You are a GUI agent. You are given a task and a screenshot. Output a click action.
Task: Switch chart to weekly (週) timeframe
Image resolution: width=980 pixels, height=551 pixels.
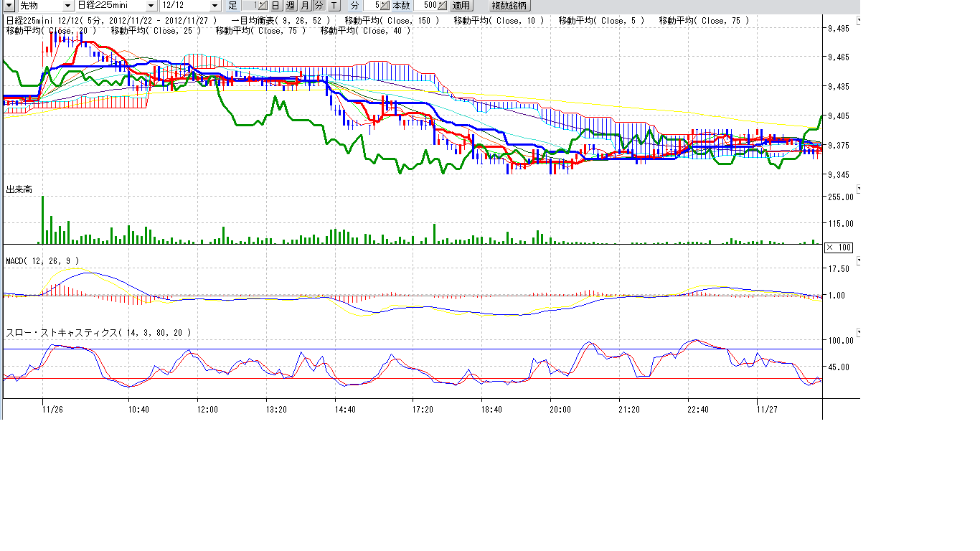pyautogui.click(x=291, y=6)
